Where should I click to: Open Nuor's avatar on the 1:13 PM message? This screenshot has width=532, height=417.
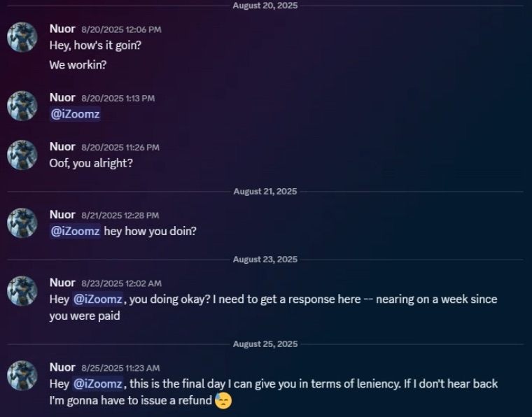pos(22,106)
